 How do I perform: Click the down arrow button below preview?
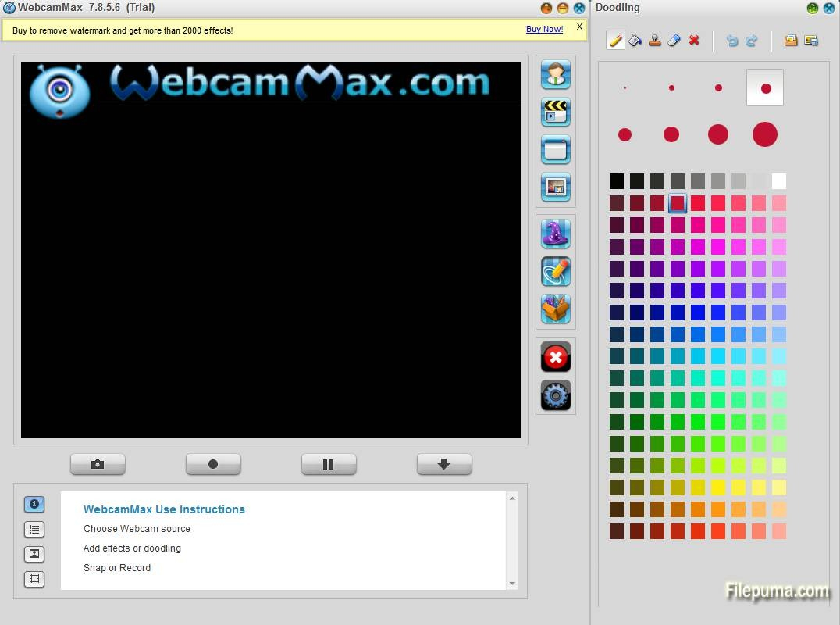pyautogui.click(x=444, y=464)
